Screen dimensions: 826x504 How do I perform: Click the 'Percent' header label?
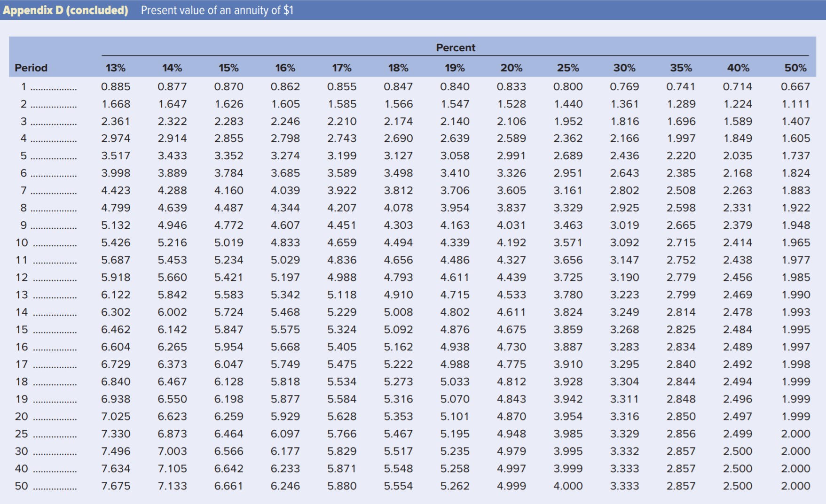(456, 47)
